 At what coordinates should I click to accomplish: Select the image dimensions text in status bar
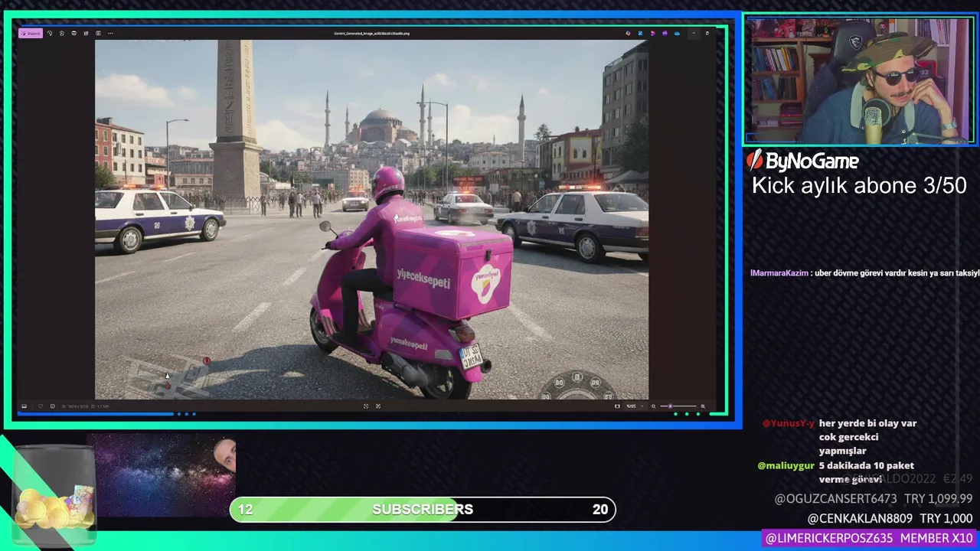[x=78, y=406]
